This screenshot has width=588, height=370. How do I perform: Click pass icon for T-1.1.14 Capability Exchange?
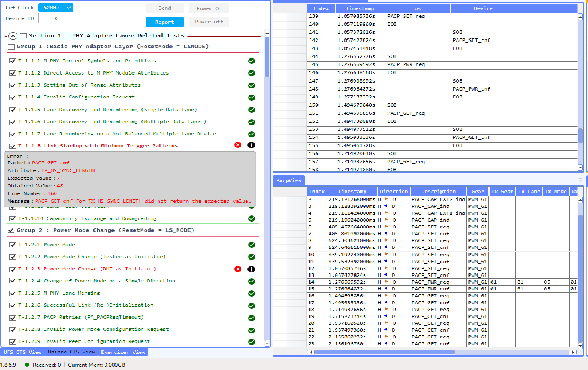tap(252, 218)
